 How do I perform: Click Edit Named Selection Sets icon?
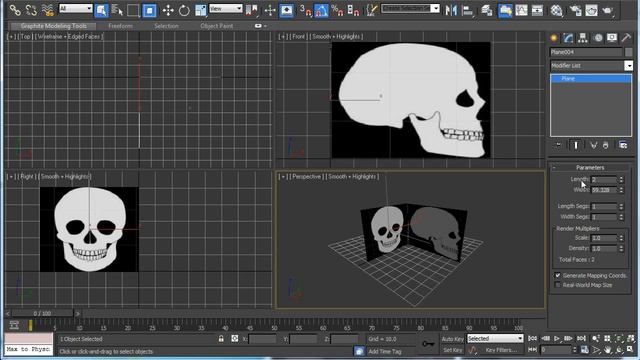pyautogui.click(x=371, y=10)
